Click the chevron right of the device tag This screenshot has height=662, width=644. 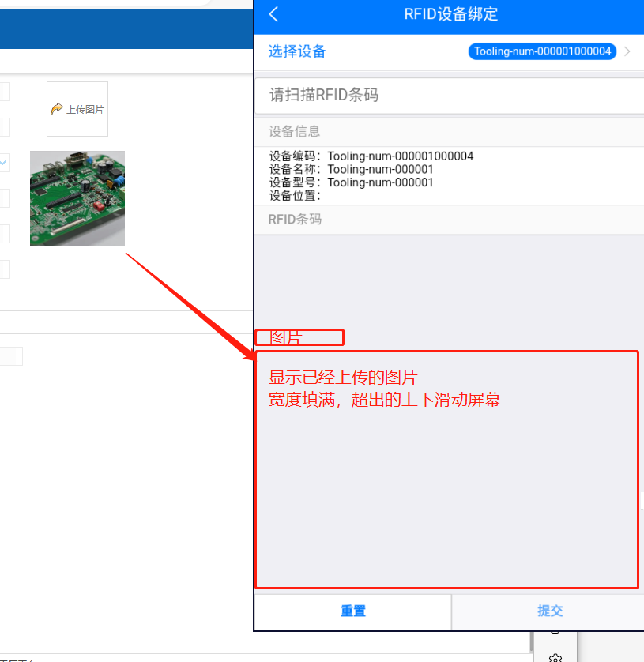click(627, 51)
